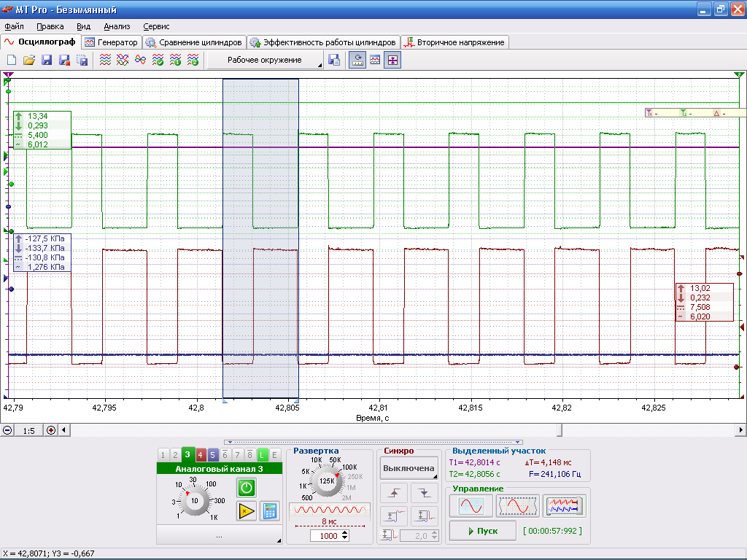This screenshot has height=560, width=747.
Task: Collapse the bottom control panel handle
Action: click(x=373, y=443)
